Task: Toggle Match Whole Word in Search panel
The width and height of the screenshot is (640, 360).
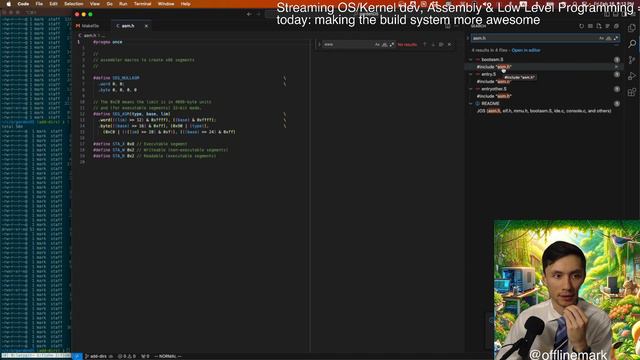Action: 609,38
